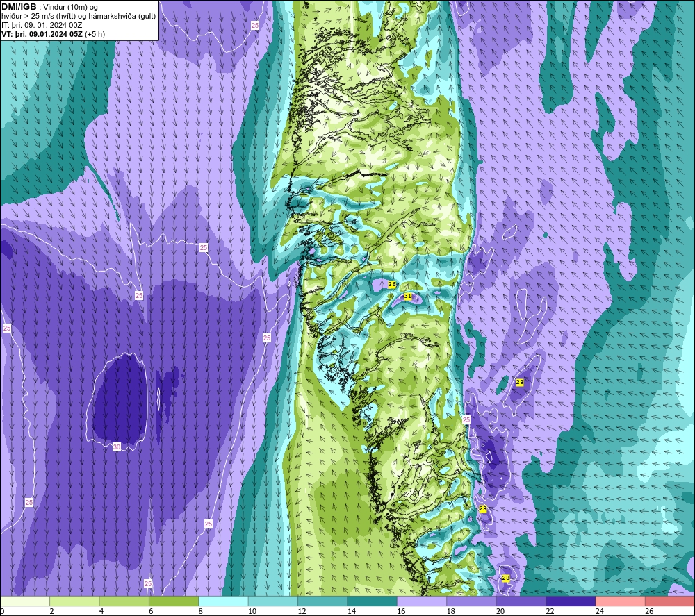Click the '10' value on the color scale
This screenshot has height=616, width=695.
[252, 611]
